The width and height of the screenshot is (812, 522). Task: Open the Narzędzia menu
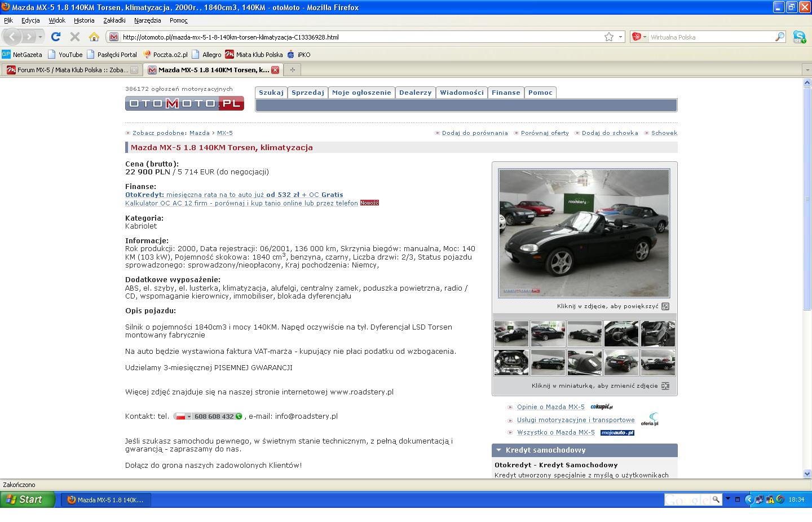click(148, 20)
